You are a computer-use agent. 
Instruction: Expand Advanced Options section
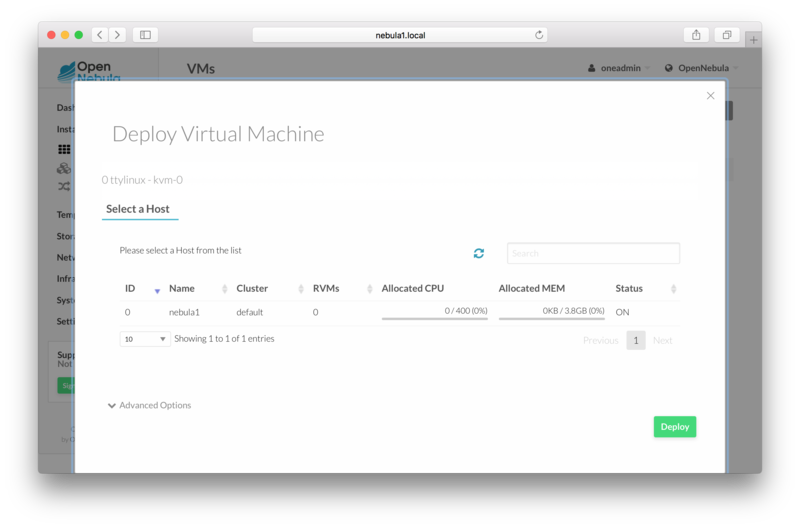pyautogui.click(x=149, y=405)
